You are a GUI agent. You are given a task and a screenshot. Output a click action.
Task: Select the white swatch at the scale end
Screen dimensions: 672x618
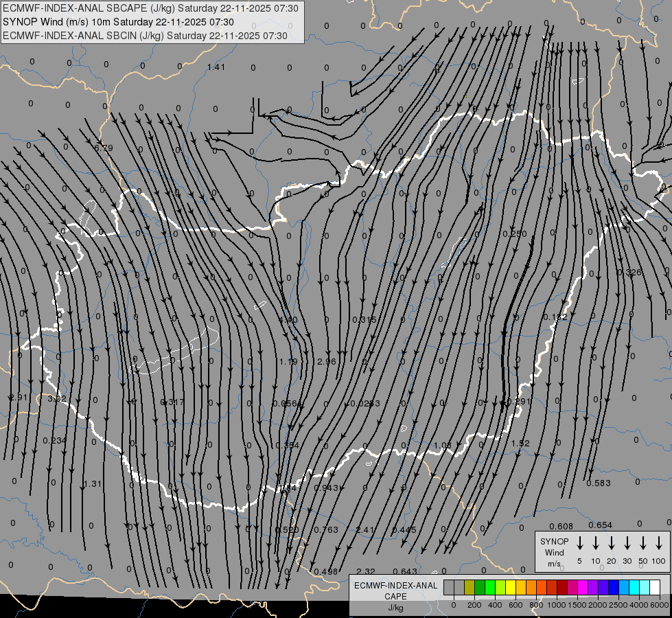pos(655,588)
